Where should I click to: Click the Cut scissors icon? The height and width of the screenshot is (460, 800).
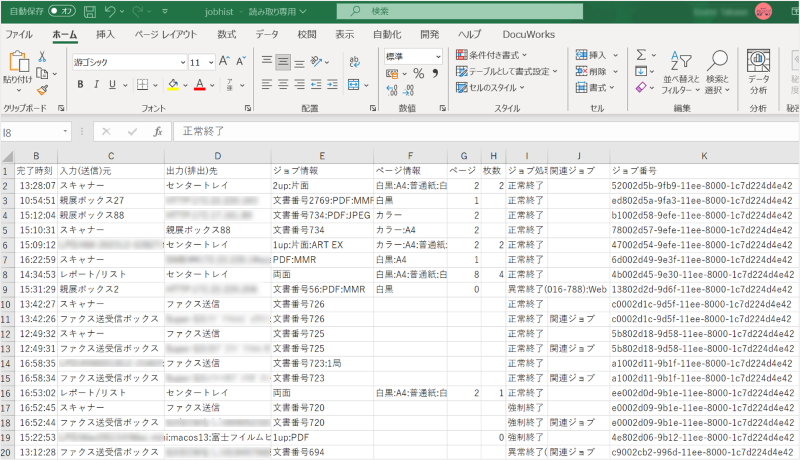(x=43, y=57)
